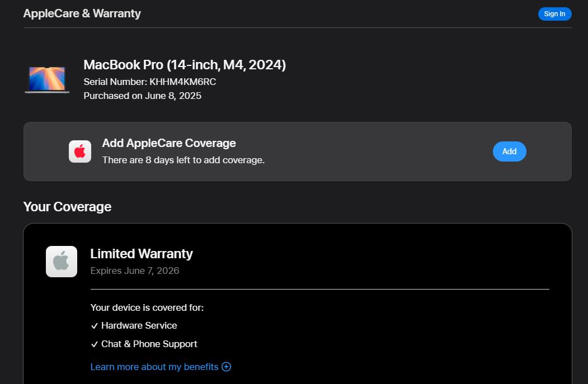
Task: Click the checkmark next to Chat & Phone Support
Action: 95,344
